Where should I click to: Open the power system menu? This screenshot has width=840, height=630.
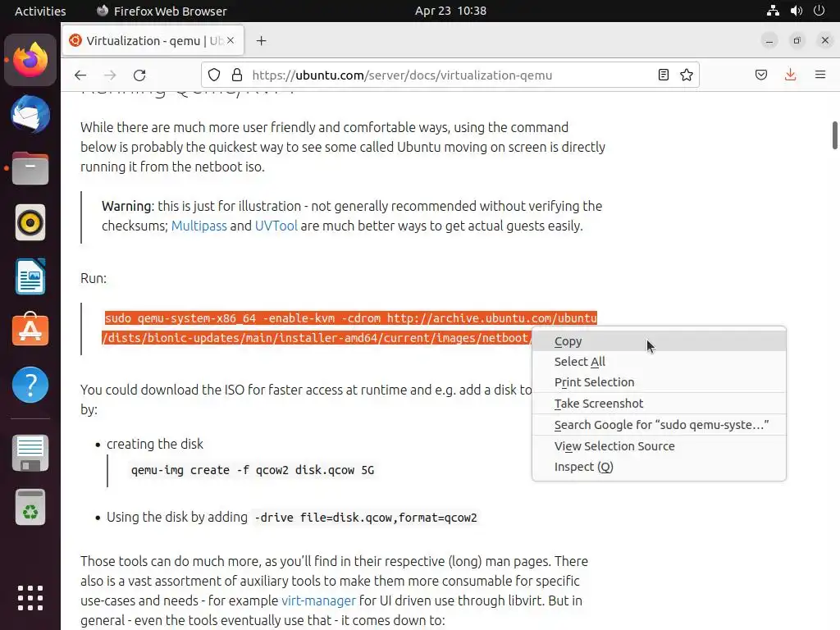pyautogui.click(x=819, y=11)
